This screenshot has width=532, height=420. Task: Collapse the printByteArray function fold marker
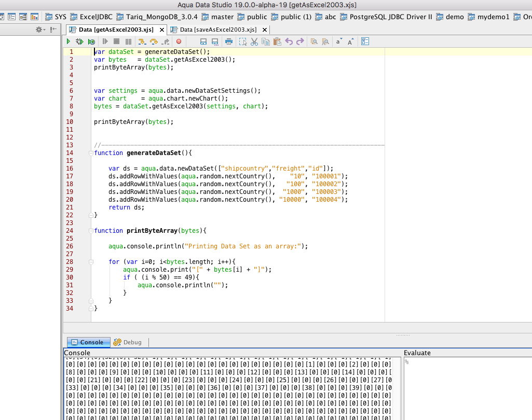coord(90,231)
